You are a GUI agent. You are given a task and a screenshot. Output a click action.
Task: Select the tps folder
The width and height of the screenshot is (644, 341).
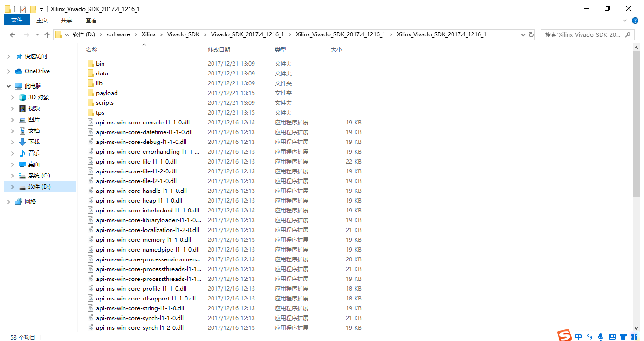(100, 113)
